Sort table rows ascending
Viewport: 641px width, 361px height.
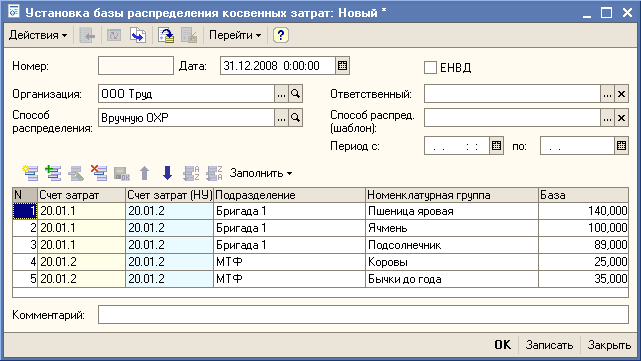click(191, 173)
